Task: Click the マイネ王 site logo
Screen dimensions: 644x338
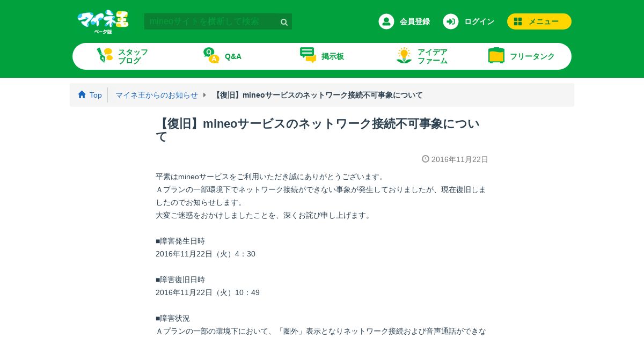Action: pos(103,21)
